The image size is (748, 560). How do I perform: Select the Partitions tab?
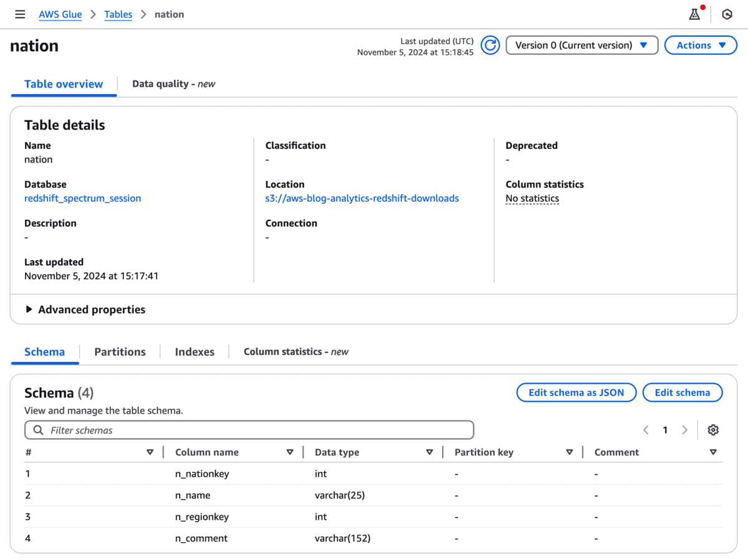coord(120,352)
